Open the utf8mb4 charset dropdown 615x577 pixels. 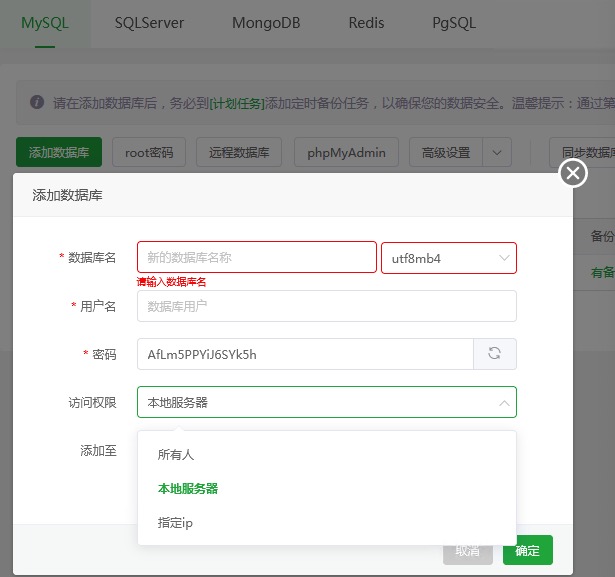[449, 258]
